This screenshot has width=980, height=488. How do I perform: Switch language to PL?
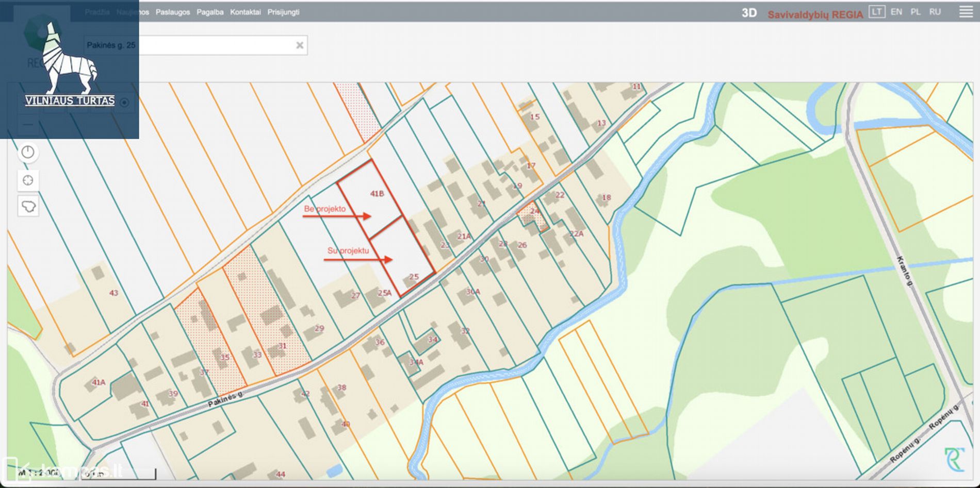(916, 12)
